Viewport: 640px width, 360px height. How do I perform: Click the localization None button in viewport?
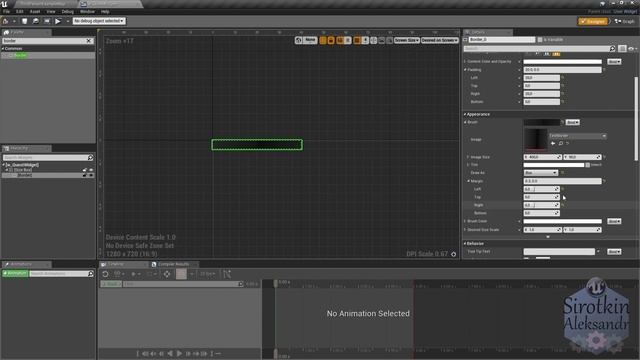pyautogui.click(x=310, y=40)
